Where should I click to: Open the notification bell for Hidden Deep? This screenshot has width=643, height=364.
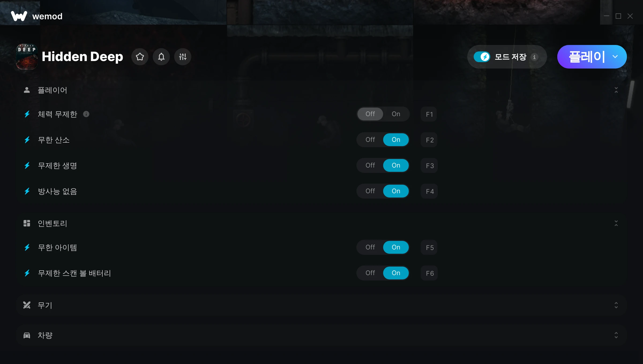coord(161,57)
